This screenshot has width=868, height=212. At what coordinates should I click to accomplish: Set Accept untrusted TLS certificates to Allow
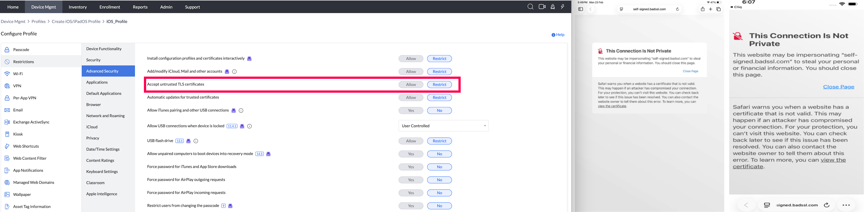411,84
